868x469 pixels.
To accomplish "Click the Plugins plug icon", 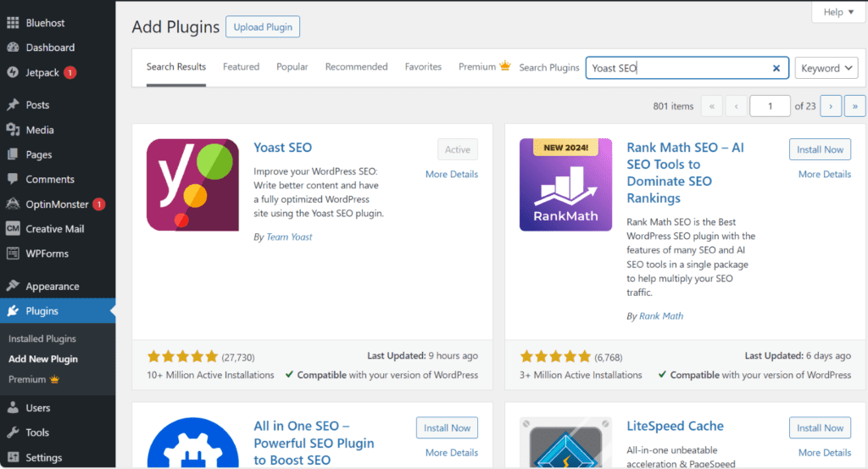I will click(13, 310).
